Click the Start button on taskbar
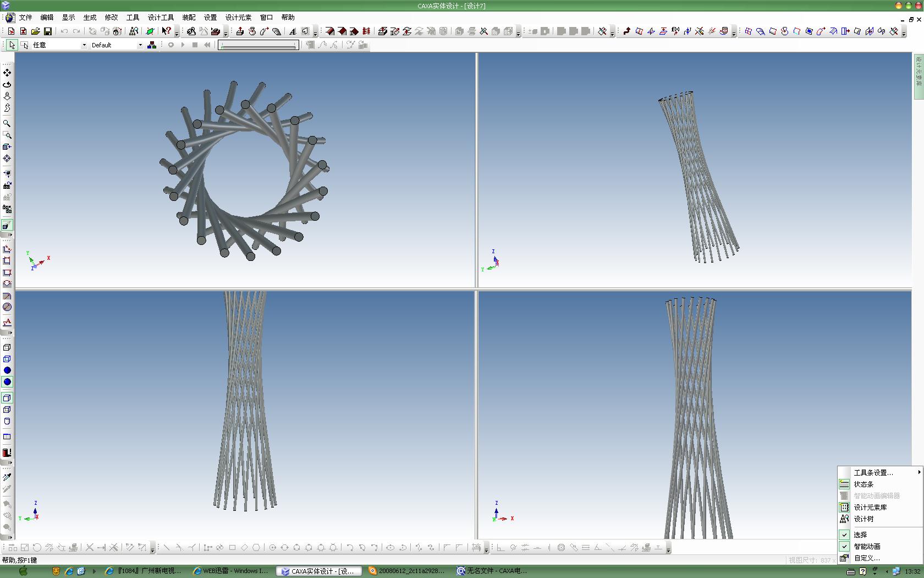This screenshot has height=578, width=924. coord(23,571)
